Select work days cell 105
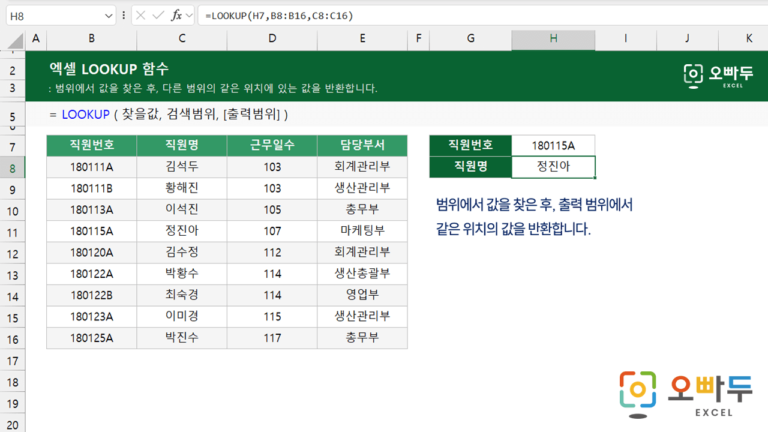 (x=272, y=210)
